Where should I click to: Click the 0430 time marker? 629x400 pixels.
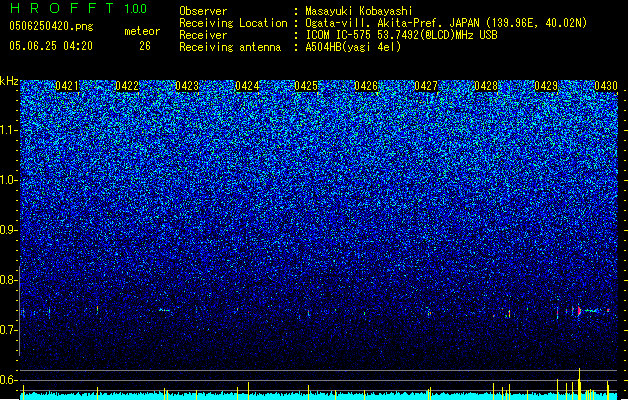pos(606,86)
